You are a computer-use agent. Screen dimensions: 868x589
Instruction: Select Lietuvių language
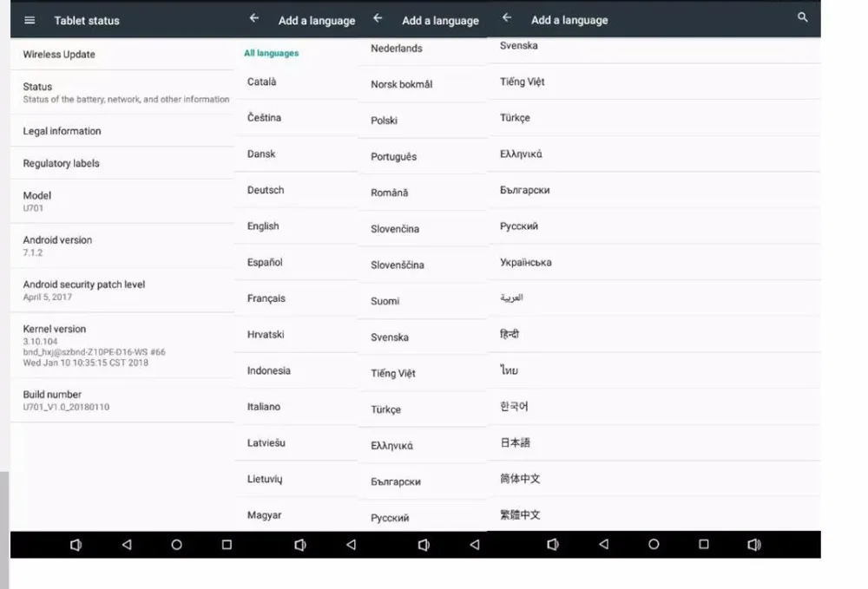(296, 479)
